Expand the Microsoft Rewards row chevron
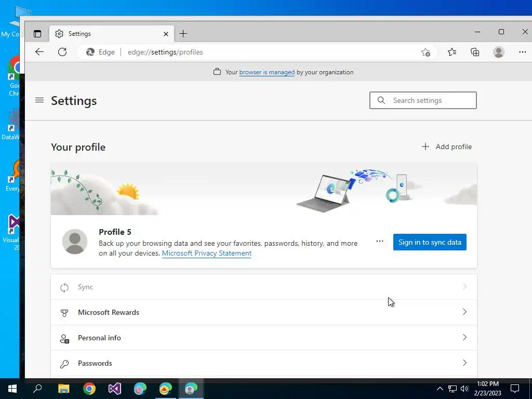 [465, 312]
